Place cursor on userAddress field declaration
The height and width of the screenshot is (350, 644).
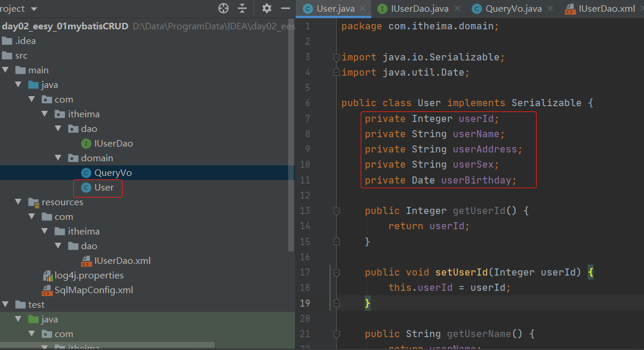(x=443, y=149)
